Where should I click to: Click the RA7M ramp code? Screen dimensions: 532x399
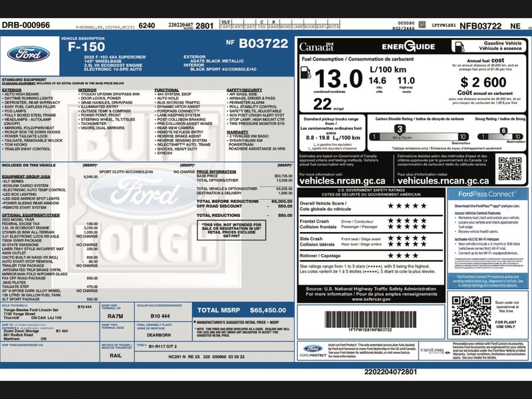pos(115,317)
